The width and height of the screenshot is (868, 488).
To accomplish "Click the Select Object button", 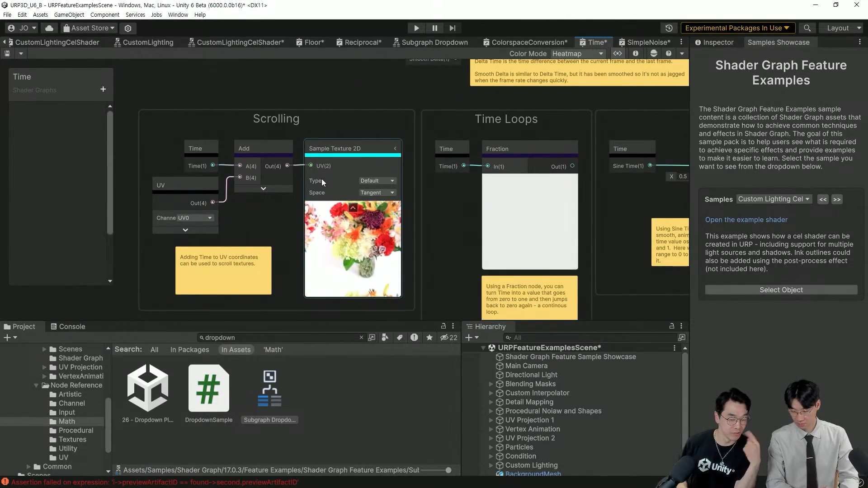I will 781,290.
